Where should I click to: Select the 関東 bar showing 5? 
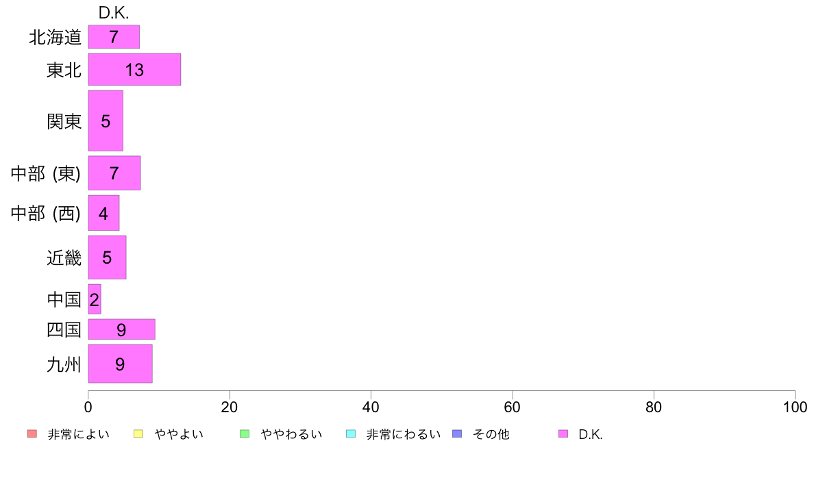click(106, 121)
